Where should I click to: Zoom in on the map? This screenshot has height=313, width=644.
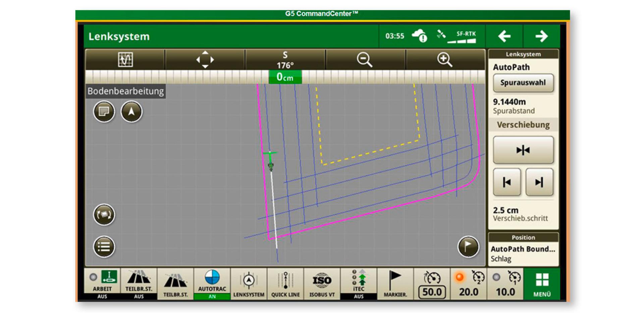click(445, 60)
